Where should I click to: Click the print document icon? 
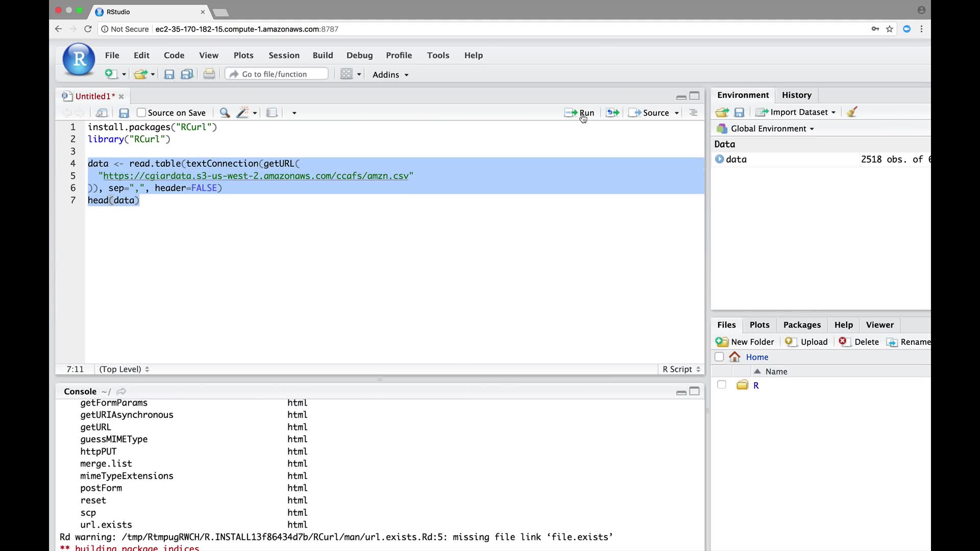pos(209,74)
